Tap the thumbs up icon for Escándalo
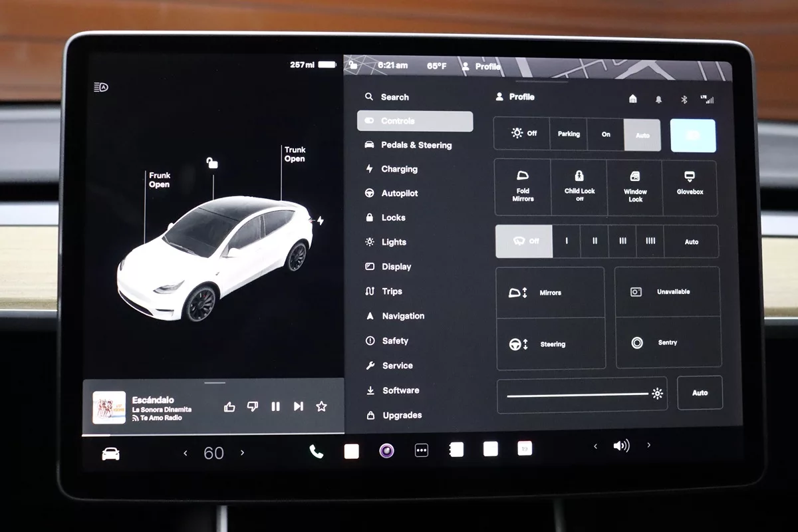This screenshot has width=798, height=532. click(229, 406)
